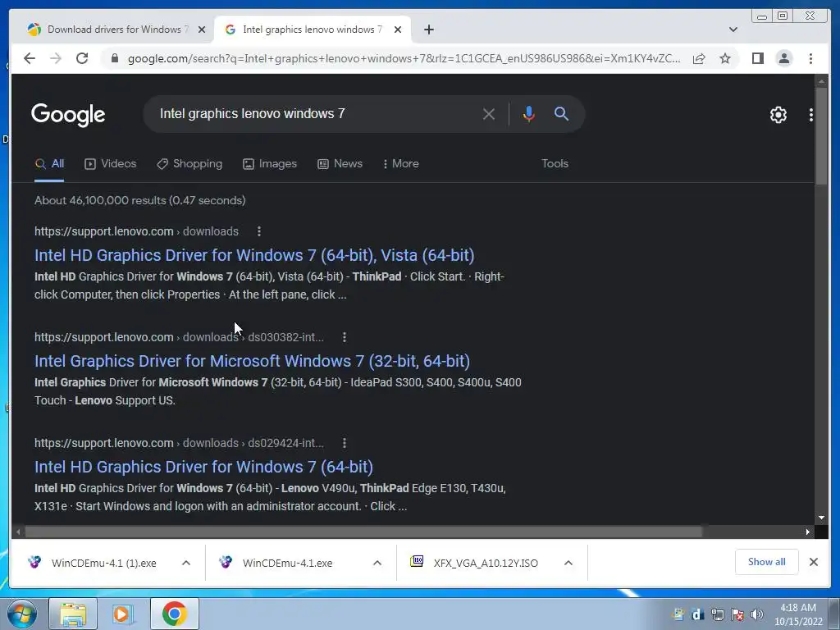The width and height of the screenshot is (840, 630).
Task: View site information via the padlock icon
Action: (114, 58)
